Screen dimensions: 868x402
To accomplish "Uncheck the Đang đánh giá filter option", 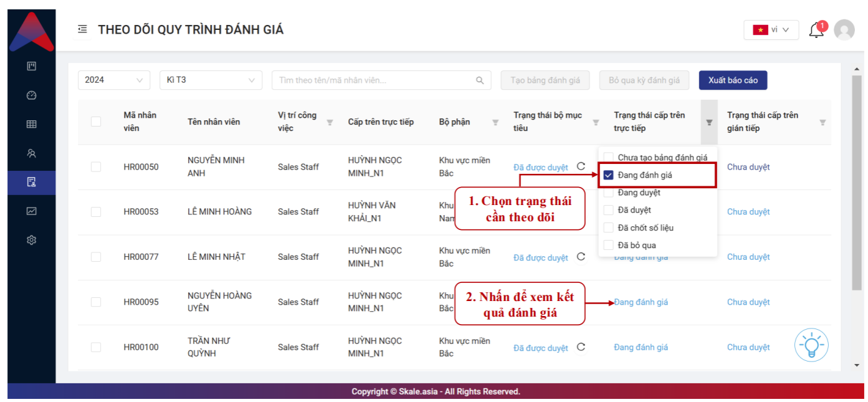I will pos(609,175).
